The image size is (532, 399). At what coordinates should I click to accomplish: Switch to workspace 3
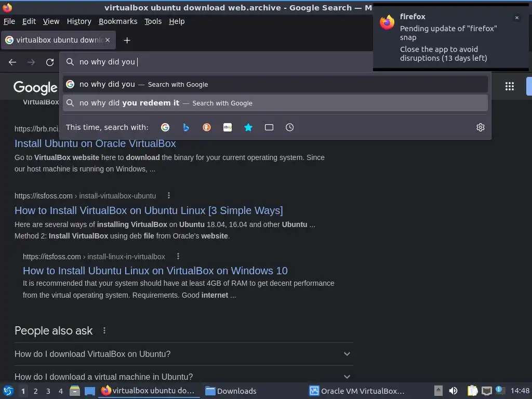[x=48, y=391]
